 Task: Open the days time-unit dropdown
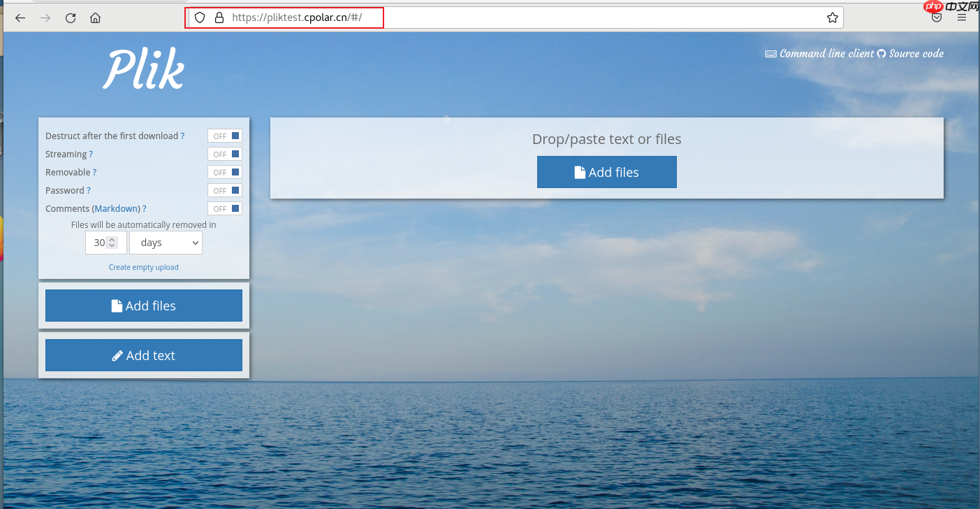(166, 243)
